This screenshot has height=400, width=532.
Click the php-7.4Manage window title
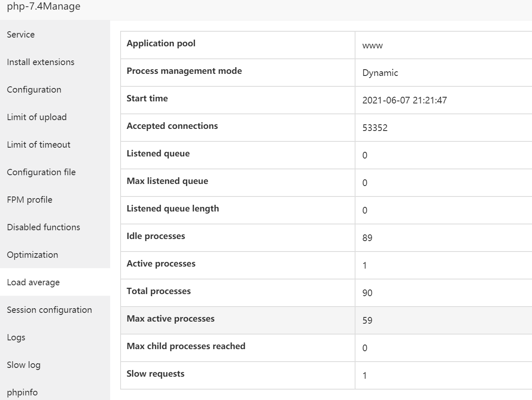[x=44, y=7]
